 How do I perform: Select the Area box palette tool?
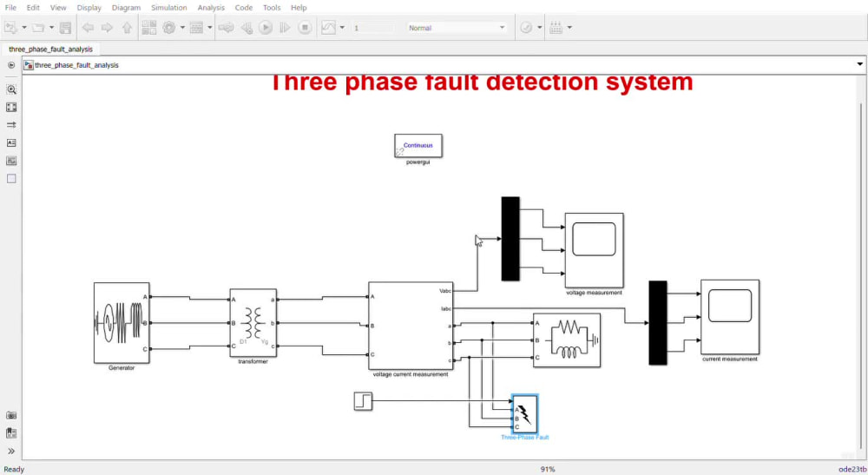(11, 178)
